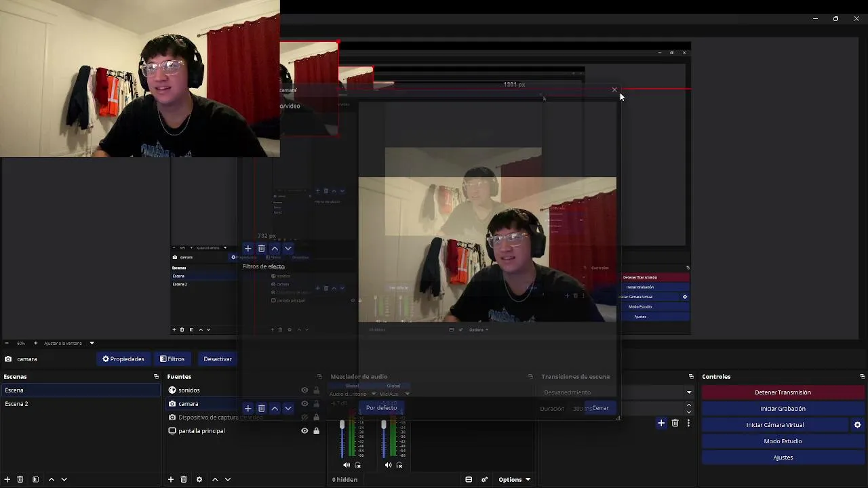Screen dimensions: 868x488
Task: Click Detener Transmisión
Action: coord(783,392)
